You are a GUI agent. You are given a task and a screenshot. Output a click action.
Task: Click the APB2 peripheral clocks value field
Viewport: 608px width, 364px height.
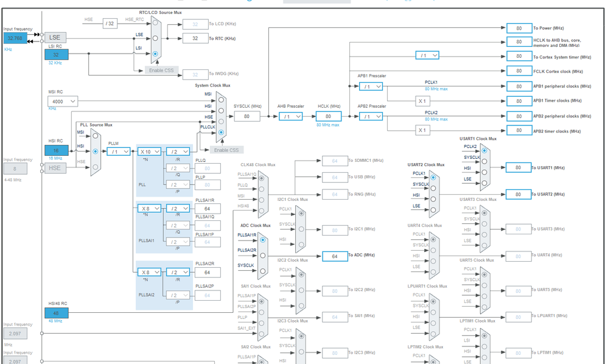[519, 116]
